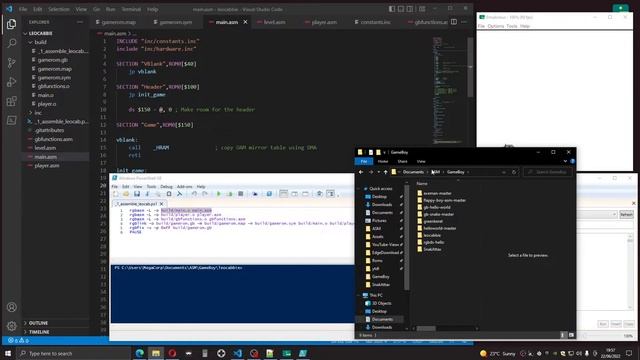Expand the File Explorer ribbon chevron
This screenshot has height=360, width=640.
565,161
